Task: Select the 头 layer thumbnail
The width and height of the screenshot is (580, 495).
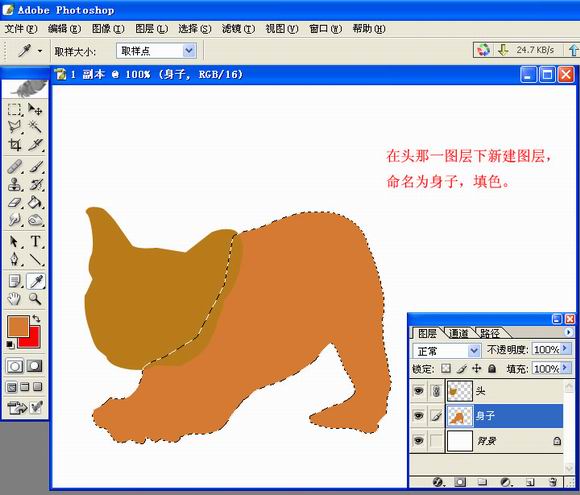Action: click(460, 391)
